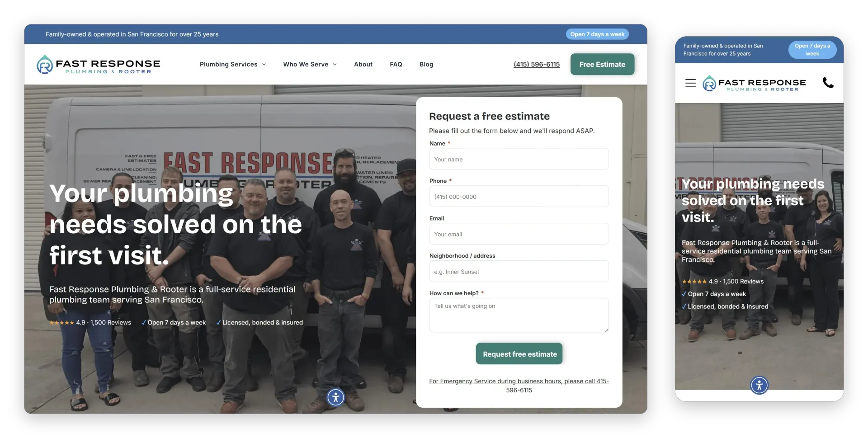Screen dimensions: 868x438
Task: Expand the Who We Serve dropdown
Action: (x=310, y=64)
